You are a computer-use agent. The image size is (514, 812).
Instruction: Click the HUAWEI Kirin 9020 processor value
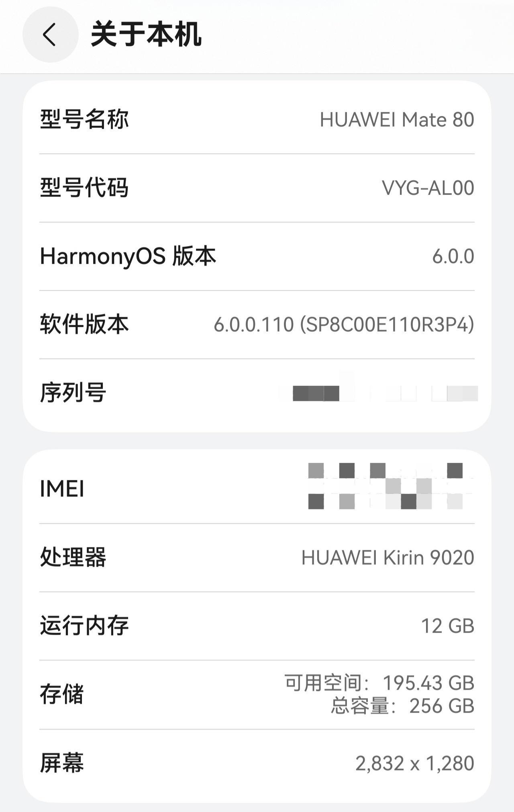tap(388, 558)
